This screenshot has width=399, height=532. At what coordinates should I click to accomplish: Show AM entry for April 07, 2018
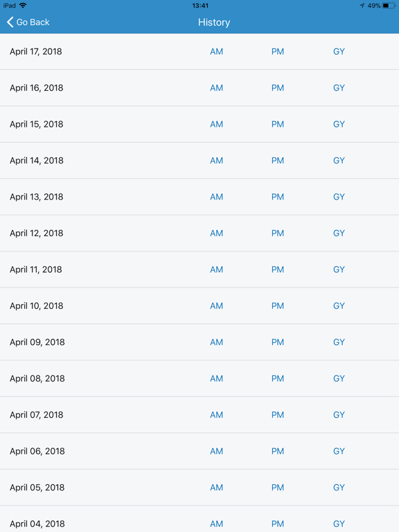click(216, 415)
